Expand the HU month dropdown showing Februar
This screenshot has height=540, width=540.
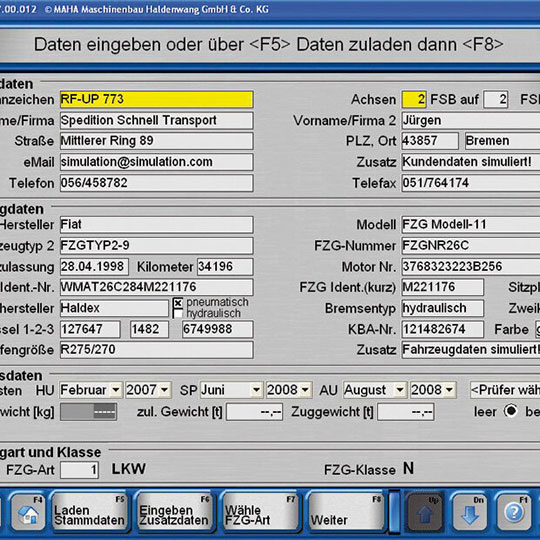click(91, 390)
